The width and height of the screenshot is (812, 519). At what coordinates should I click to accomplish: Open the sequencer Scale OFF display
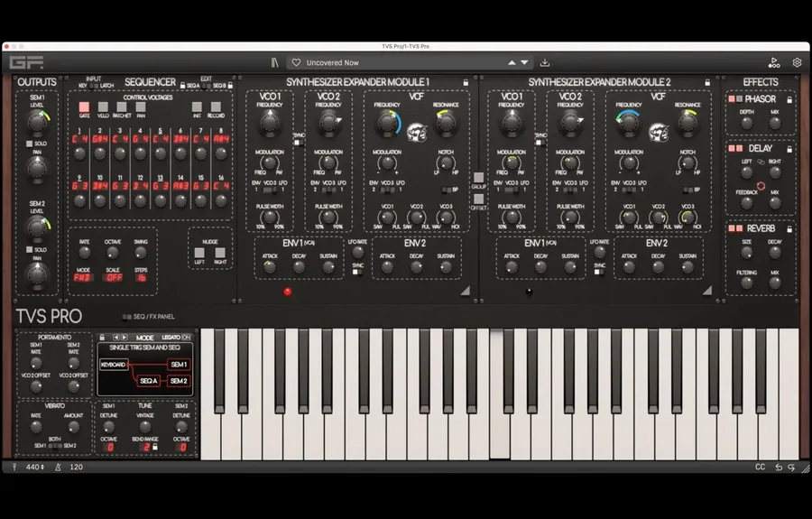[x=113, y=278]
